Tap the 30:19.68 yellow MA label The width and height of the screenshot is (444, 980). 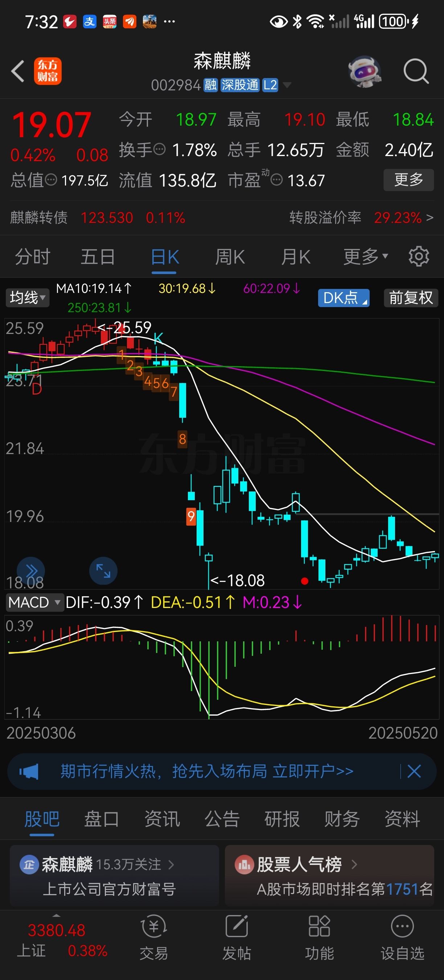(x=187, y=288)
